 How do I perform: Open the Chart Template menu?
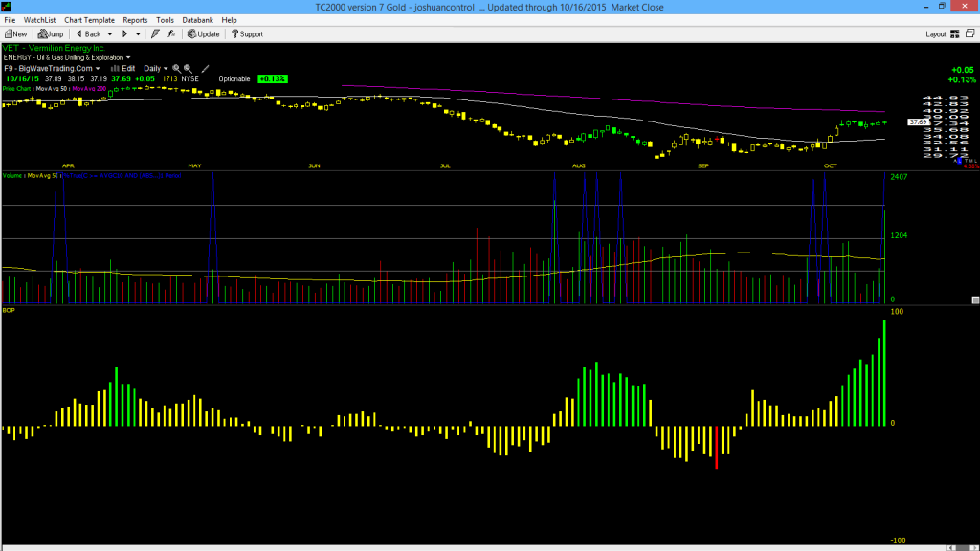pos(89,20)
